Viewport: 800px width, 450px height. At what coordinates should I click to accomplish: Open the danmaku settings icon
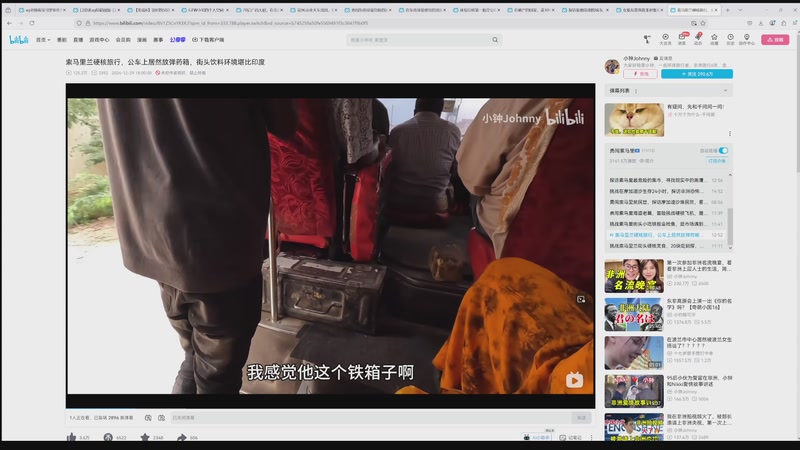[161, 418]
